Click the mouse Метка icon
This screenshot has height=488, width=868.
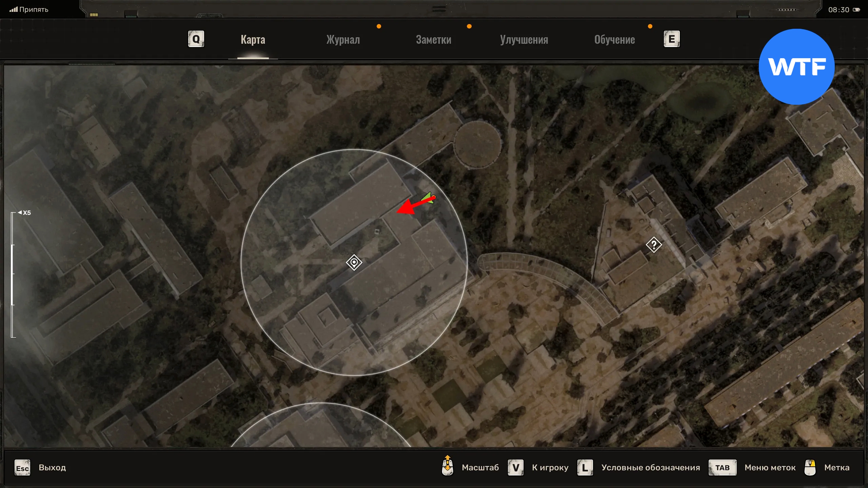pyautogui.click(x=810, y=468)
